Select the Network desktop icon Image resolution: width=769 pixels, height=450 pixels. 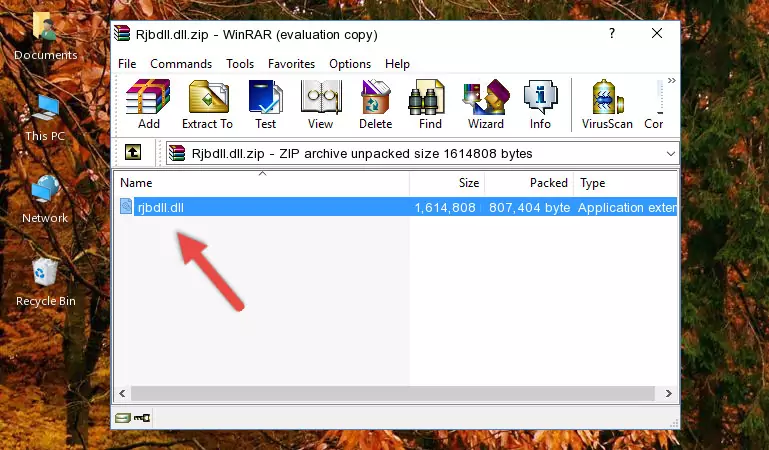tap(45, 200)
